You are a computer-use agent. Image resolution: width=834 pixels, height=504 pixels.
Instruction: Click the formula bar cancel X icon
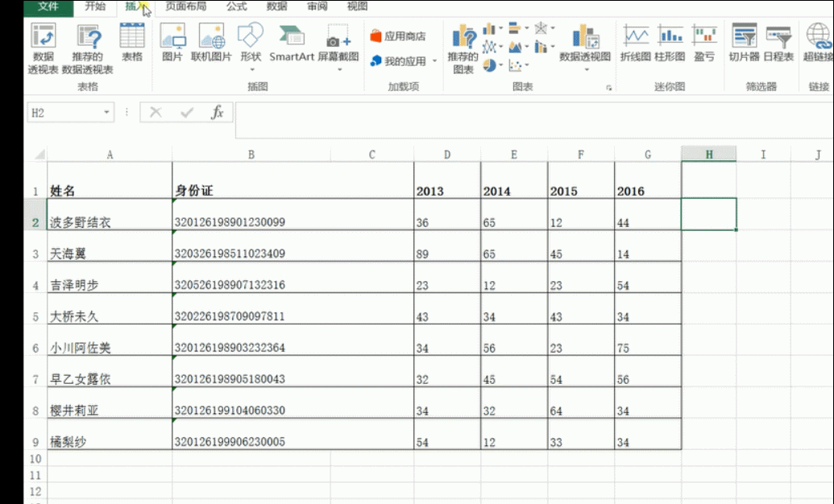(x=156, y=112)
